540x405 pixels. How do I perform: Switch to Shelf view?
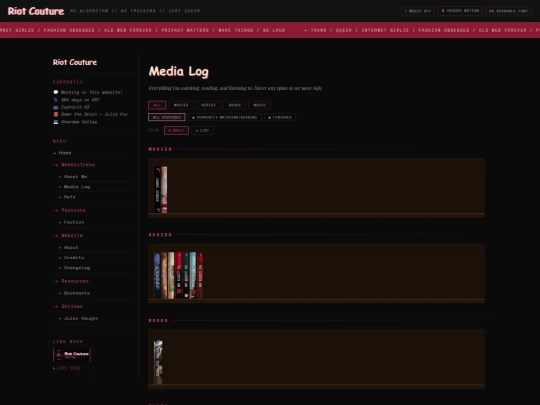(x=176, y=131)
